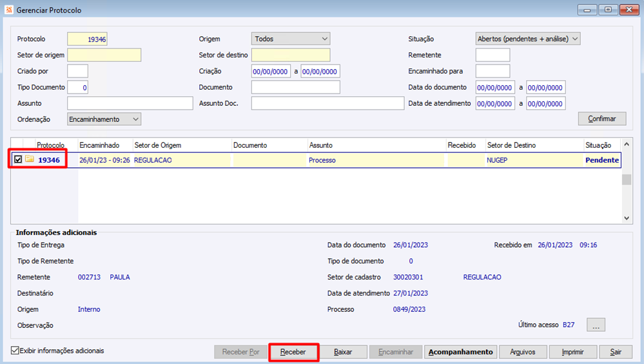The image size is (644, 364).
Task: Close the Gerenciar Protocolo window
Action: (x=629, y=10)
